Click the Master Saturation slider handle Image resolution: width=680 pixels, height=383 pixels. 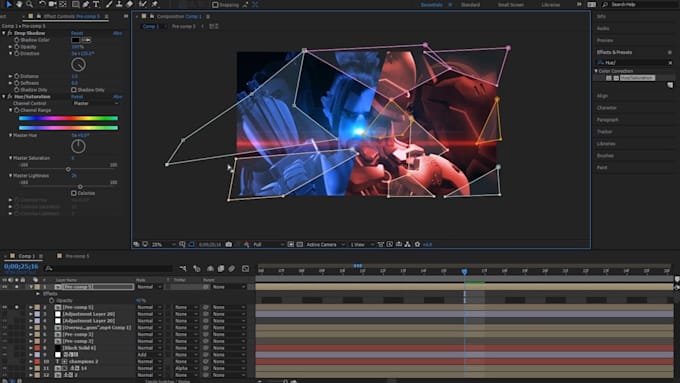point(68,169)
